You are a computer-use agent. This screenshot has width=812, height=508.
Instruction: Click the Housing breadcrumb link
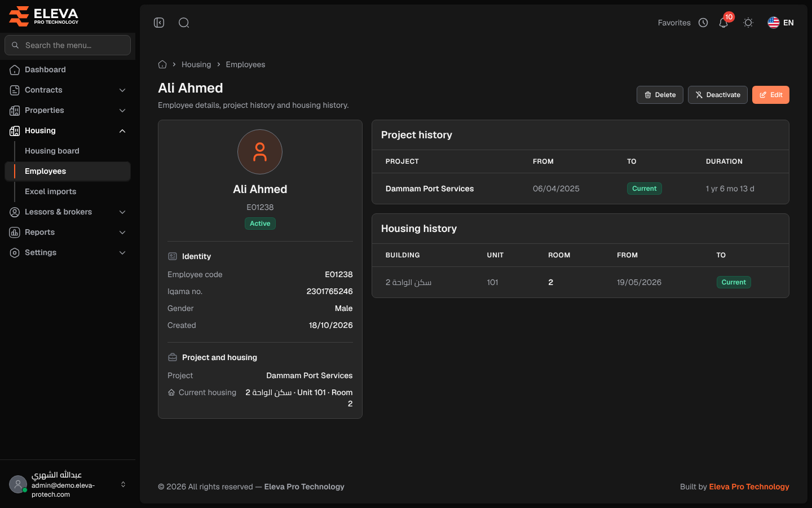[196, 64]
